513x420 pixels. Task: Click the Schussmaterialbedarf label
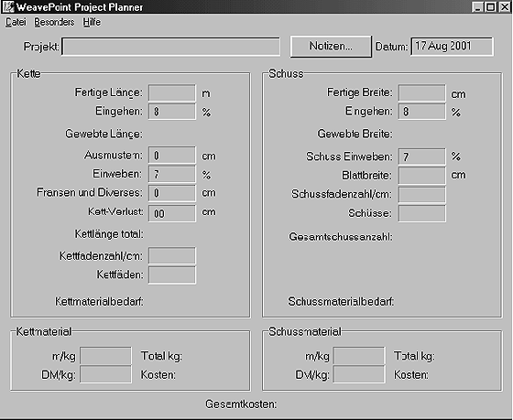click(x=341, y=301)
